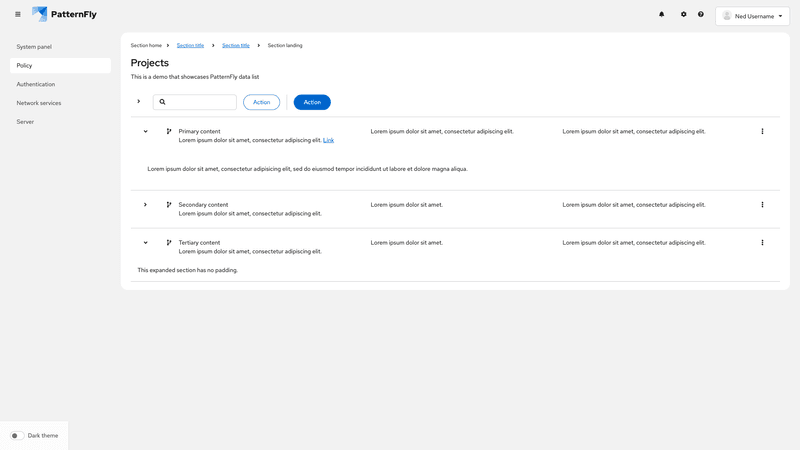Open kebab menu for Tertiary content row
Screen dimensions: 800x450
(762, 242)
